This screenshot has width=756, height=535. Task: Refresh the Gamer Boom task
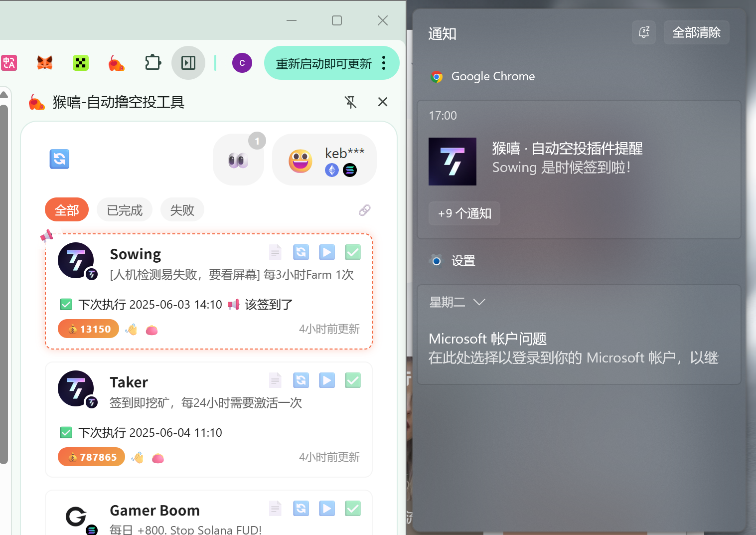tap(301, 509)
